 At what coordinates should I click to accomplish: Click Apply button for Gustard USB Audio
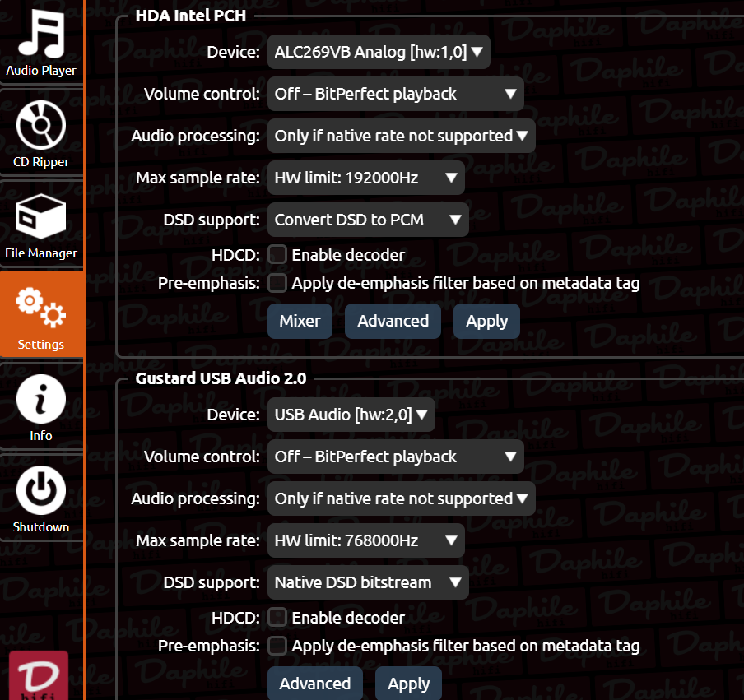pos(408,684)
